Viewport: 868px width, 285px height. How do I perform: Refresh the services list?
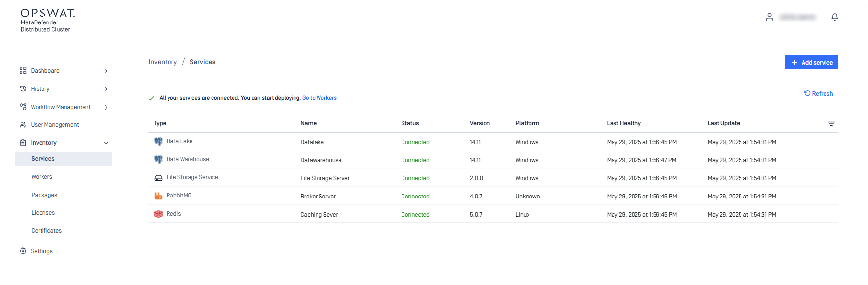pyautogui.click(x=819, y=94)
